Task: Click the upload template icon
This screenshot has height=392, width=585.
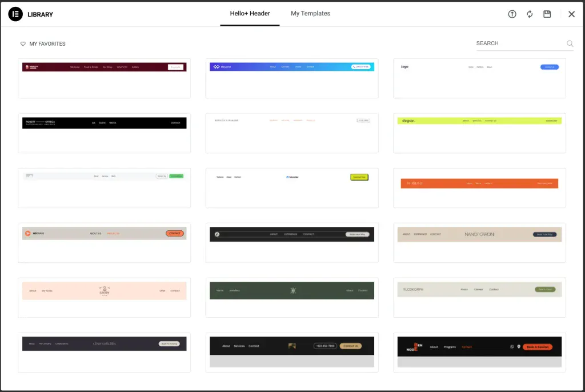Action: click(x=512, y=14)
